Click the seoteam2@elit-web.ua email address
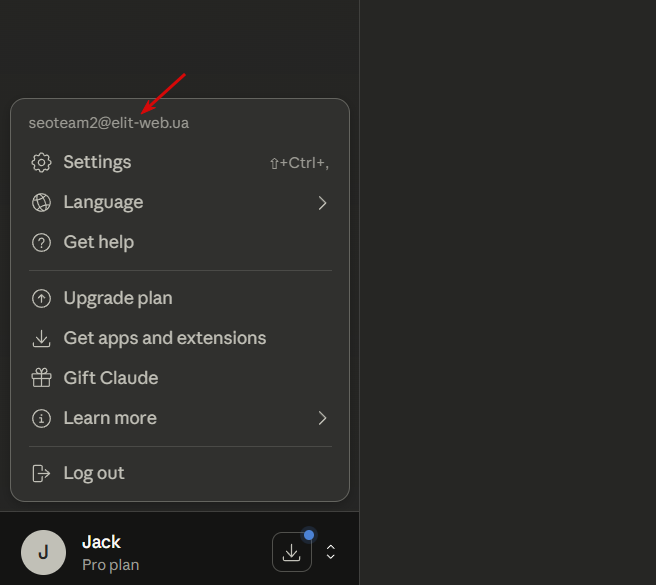This screenshot has height=585, width=656. click(x=109, y=123)
